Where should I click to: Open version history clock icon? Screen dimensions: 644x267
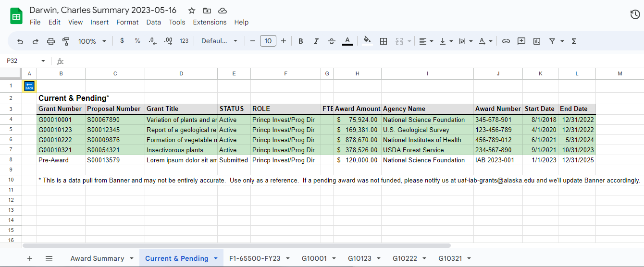tap(634, 14)
